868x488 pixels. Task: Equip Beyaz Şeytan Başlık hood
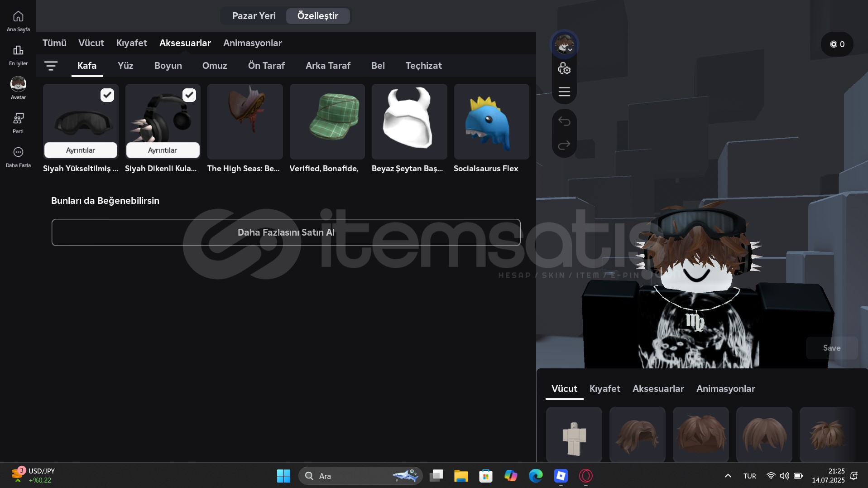point(409,121)
